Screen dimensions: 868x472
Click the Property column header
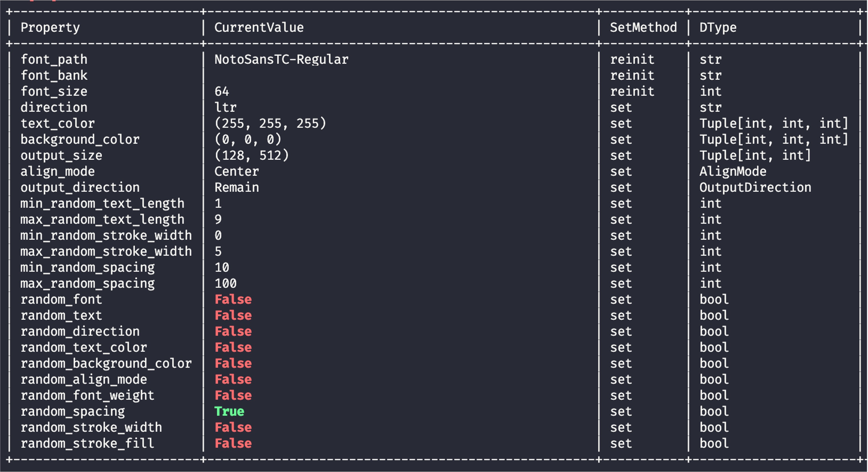tap(50, 28)
